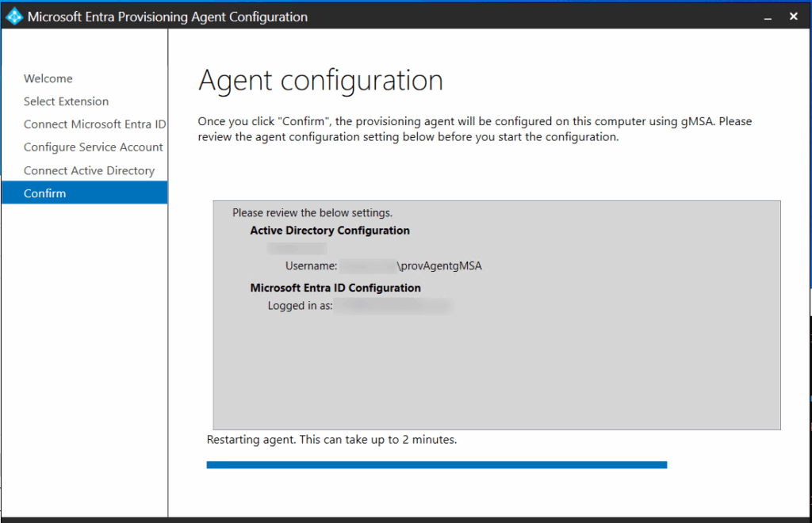
Task: Click the Please review the below settings text
Action: pos(312,213)
